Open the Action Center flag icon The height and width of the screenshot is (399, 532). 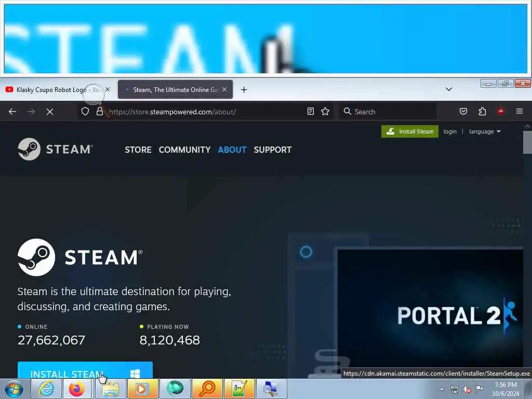(479, 389)
